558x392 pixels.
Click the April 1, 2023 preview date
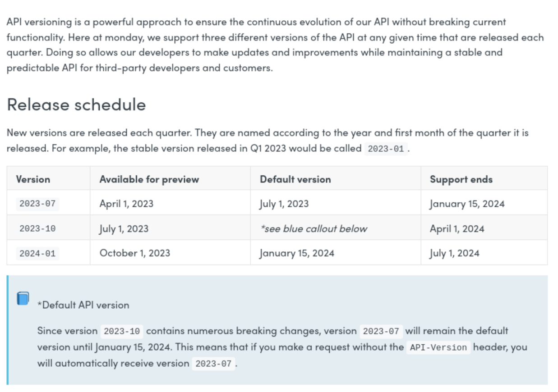pos(126,204)
